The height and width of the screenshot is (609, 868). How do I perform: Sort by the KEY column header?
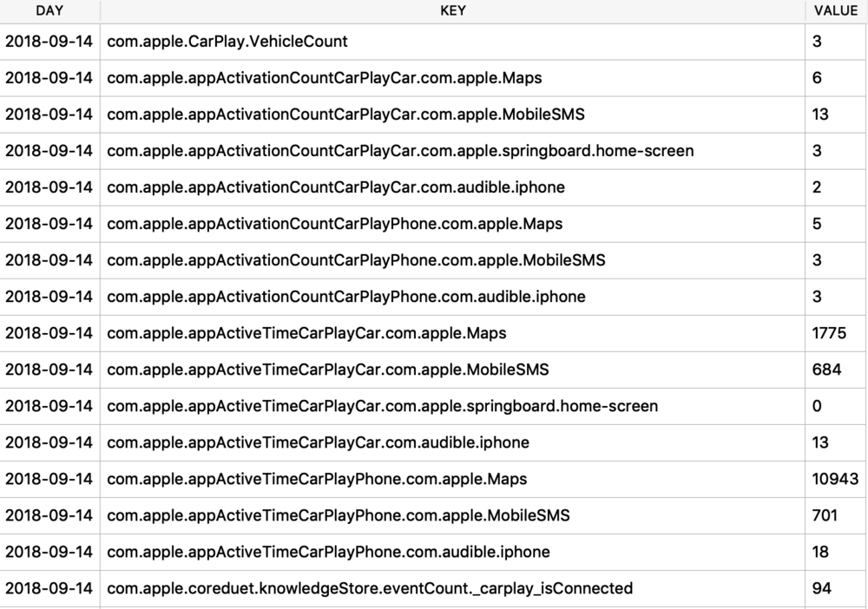pyautogui.click(x=452, y=10)
